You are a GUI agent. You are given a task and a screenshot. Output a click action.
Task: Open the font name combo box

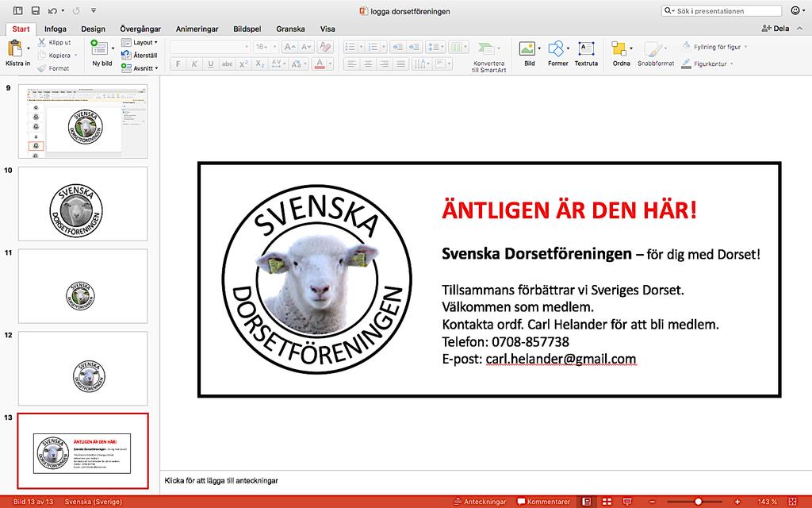209,47
